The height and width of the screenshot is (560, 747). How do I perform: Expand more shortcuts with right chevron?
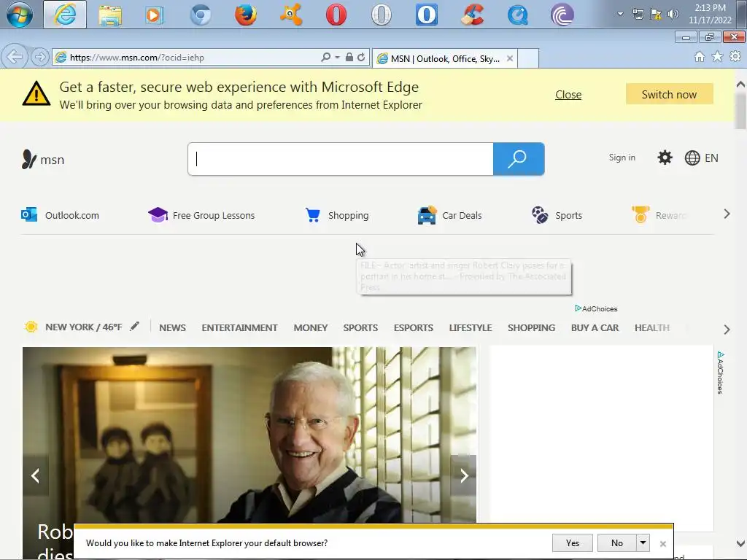tap(727, 214)
